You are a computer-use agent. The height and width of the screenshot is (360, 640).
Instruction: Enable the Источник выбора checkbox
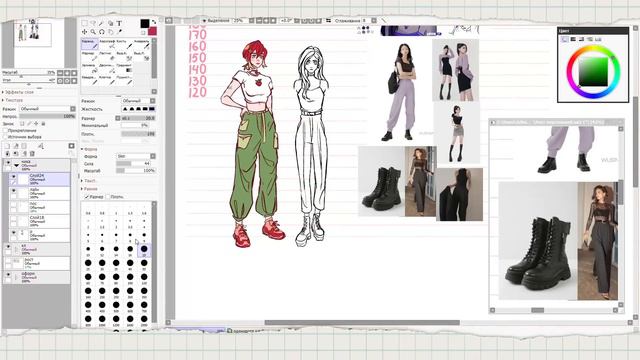click(x=5, y=137)
